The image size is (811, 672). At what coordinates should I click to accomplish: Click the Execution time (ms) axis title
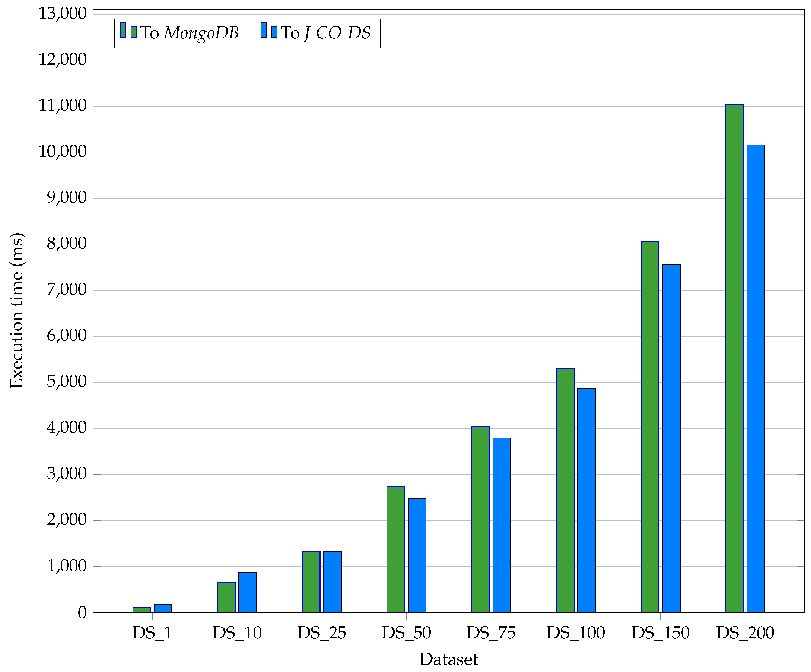17,311
